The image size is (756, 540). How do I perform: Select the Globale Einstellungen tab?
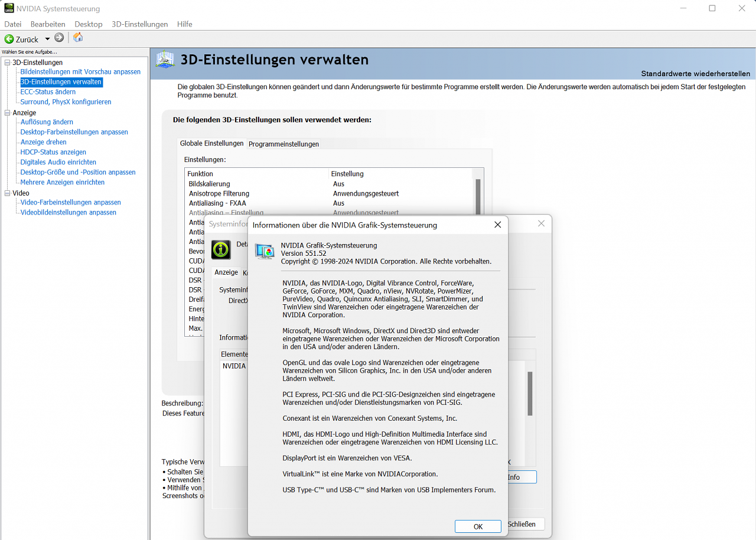point(212,144)
